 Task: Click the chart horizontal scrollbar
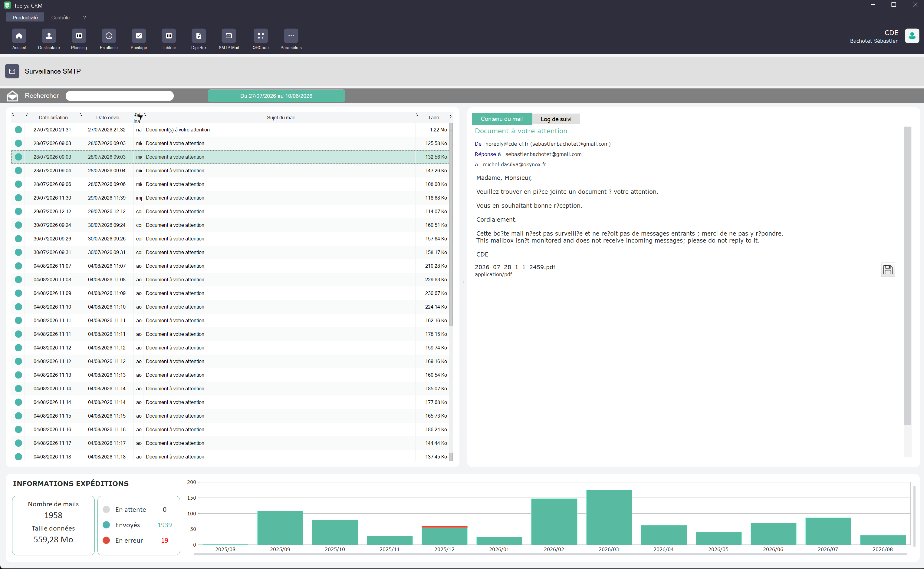click(550, 554)
